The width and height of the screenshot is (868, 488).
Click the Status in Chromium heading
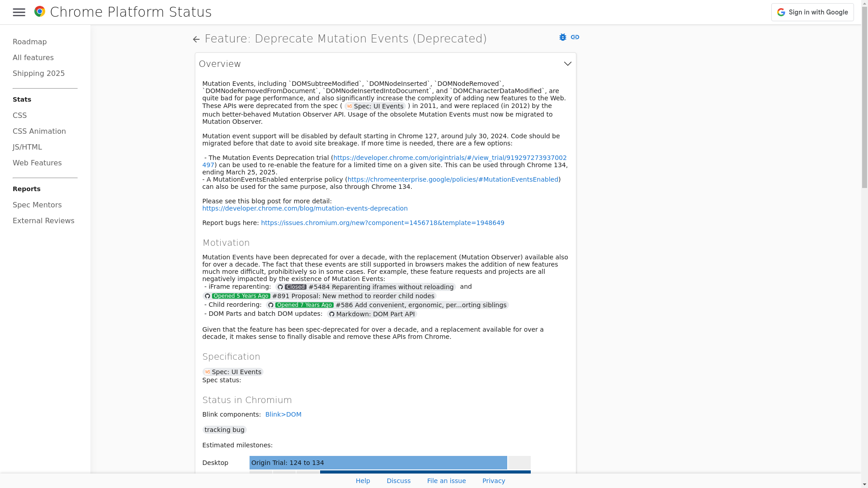(247, 400)
